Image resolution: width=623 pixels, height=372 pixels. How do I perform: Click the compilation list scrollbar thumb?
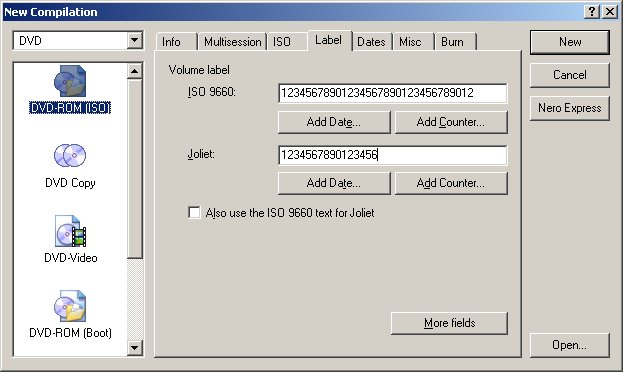click(x=135, y=169)
